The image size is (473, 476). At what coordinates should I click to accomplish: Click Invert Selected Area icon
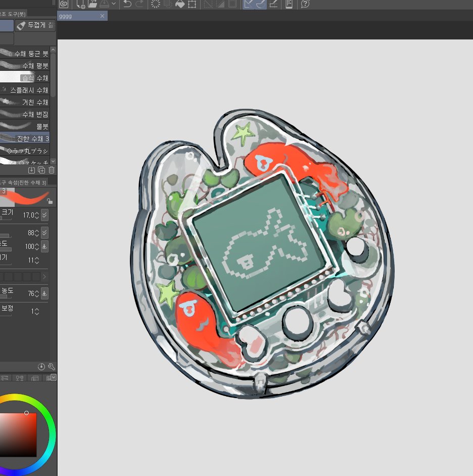click(x=220, y=4)
